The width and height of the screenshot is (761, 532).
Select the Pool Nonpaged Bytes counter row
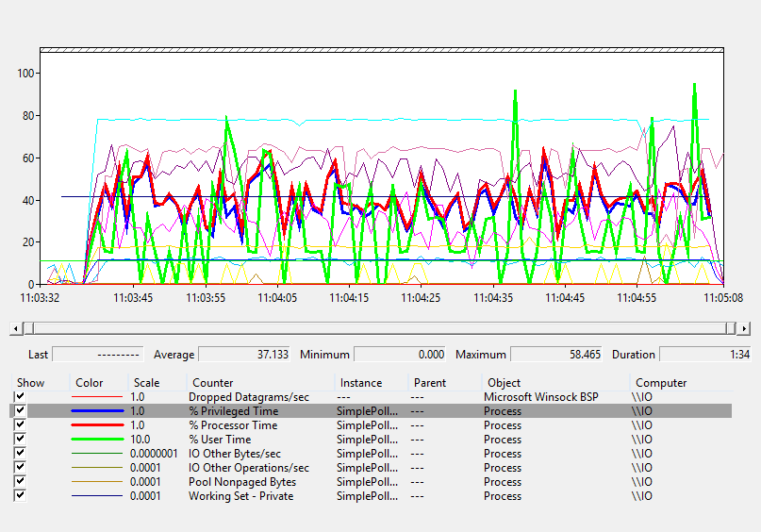click(241, 482)
